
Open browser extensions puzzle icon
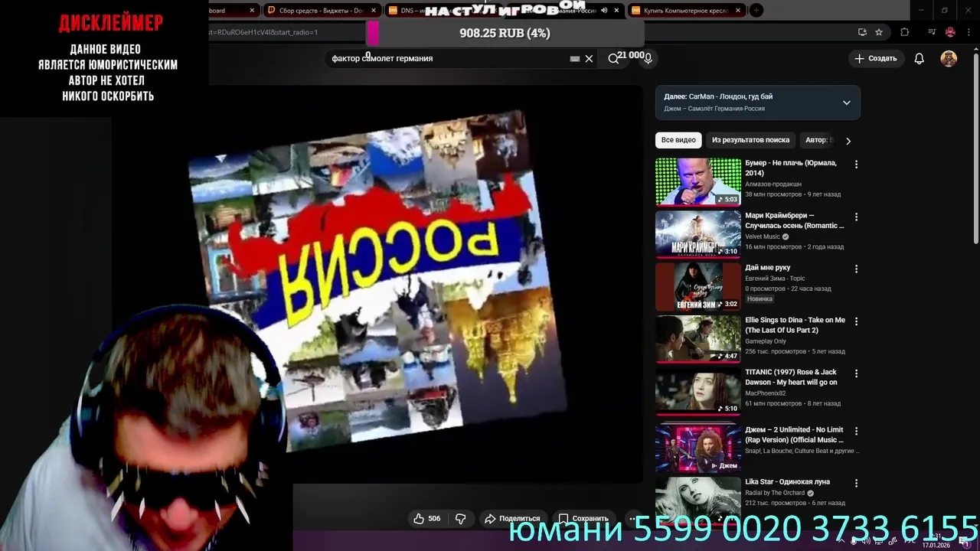click(x=904, y=32)
